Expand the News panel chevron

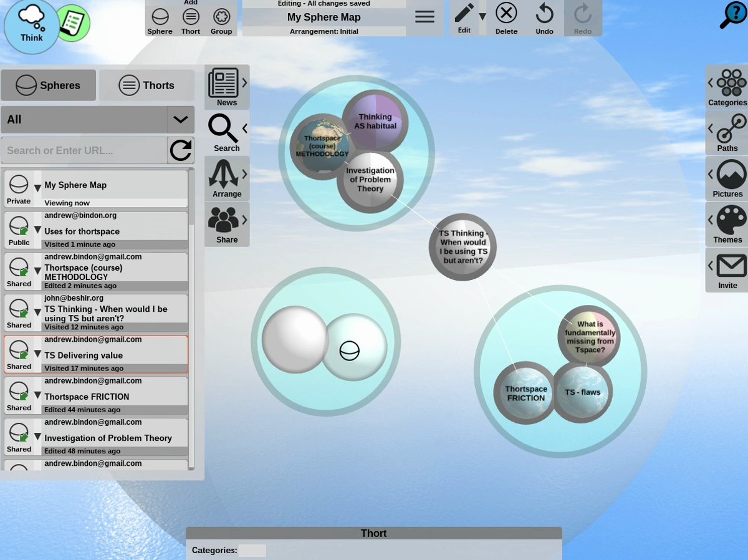pyautogui.click(x=245, y=82)
